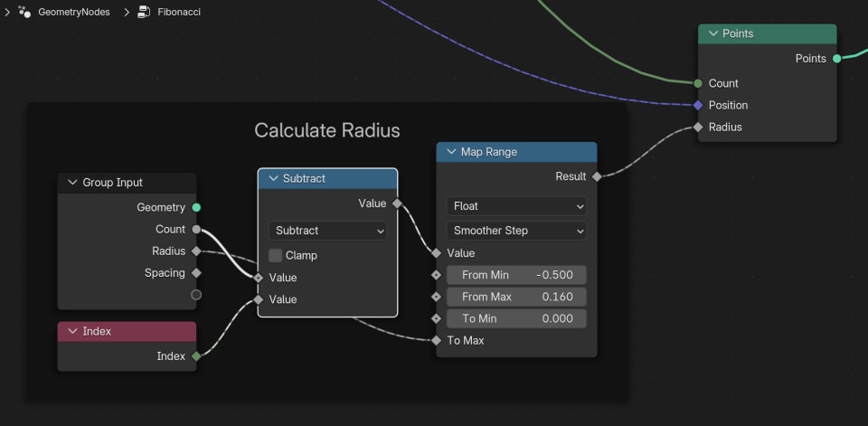Click the To Min value field
This screenshot has height=426, width=868.
pos(516,318)
